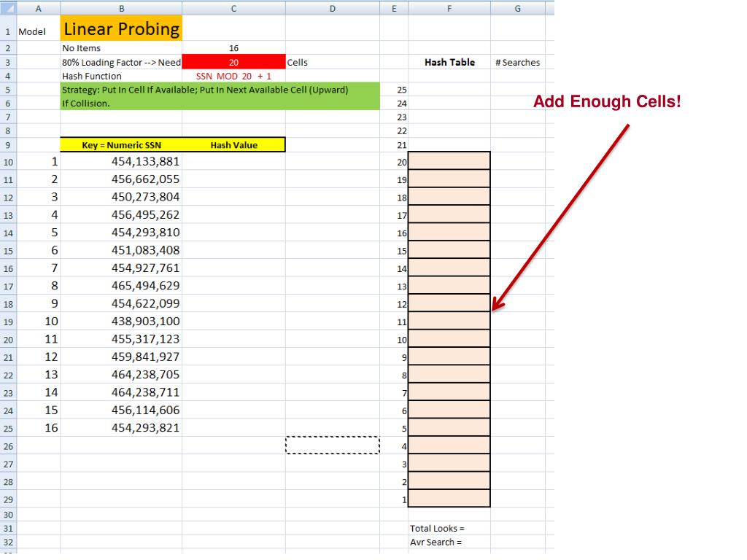Click the Select All corner triangle

click(8, 8)
